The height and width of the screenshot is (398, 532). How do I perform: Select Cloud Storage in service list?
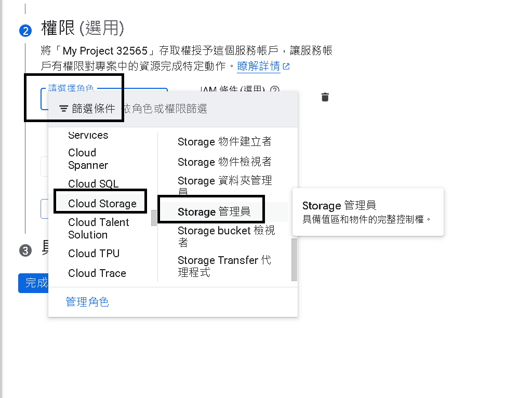(102, 203)
